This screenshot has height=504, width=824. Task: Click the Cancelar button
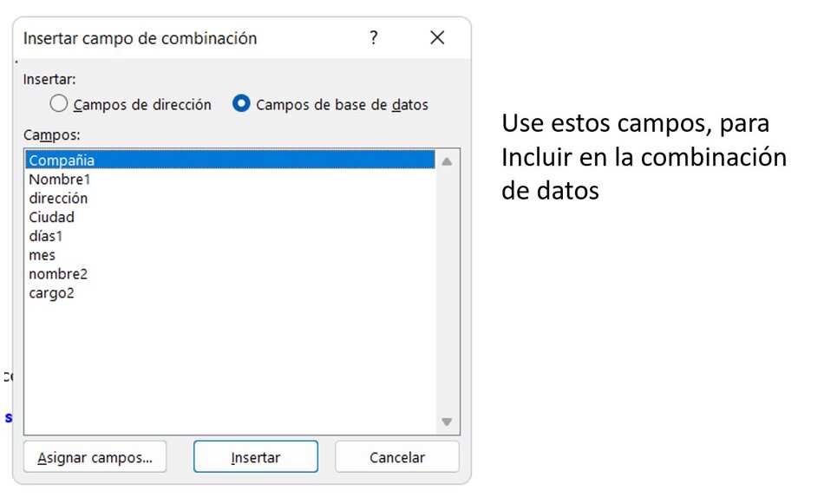tap(397, 457)
